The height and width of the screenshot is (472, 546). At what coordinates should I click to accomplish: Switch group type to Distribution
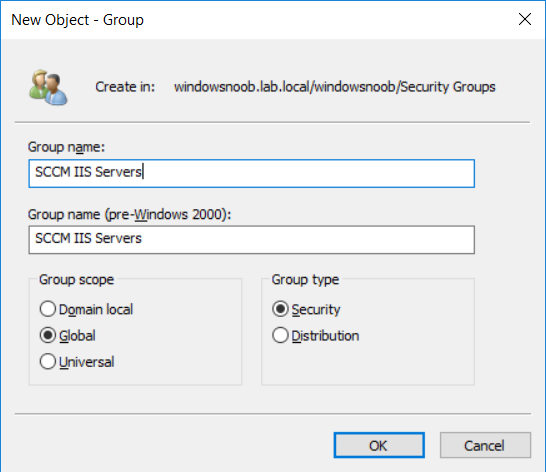[x=280, y=335]
